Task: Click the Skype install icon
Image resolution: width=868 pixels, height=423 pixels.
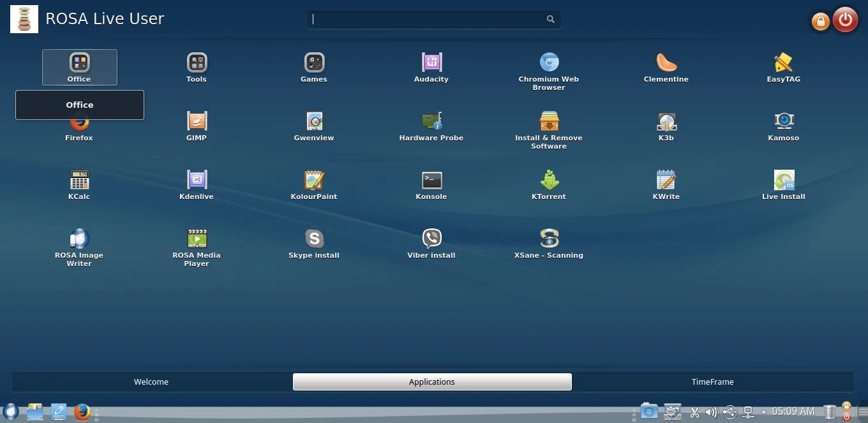Action: (314, 243)
